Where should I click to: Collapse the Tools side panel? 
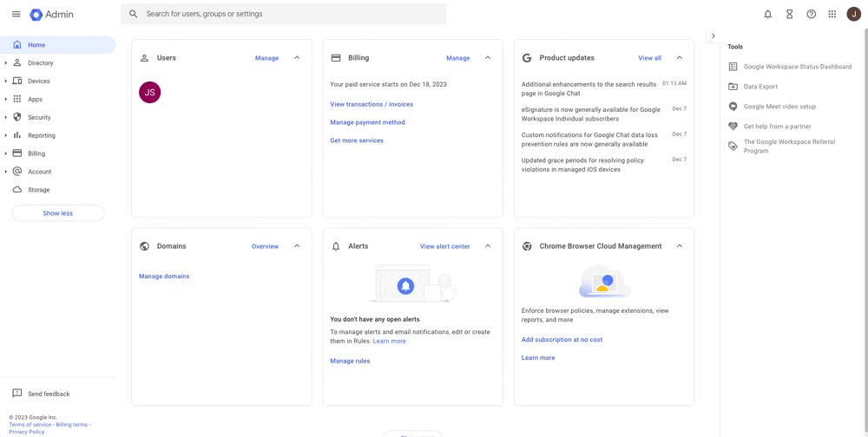713,36
